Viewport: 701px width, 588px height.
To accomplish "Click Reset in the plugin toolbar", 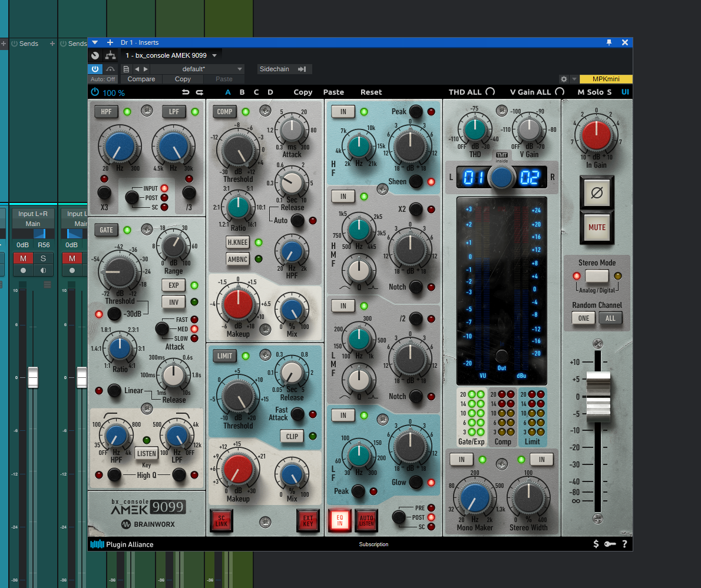I will pos(371,92).
